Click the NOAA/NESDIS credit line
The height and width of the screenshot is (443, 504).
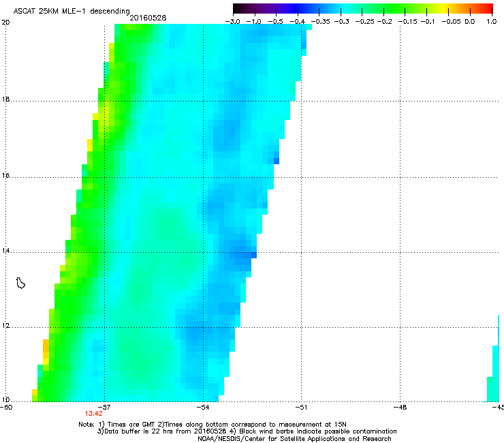[294, 439]
